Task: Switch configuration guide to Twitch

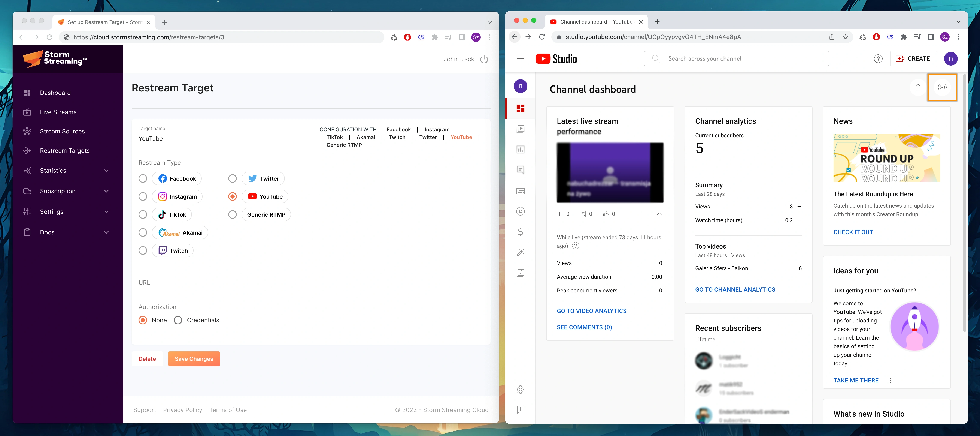Action: [397, 138]
